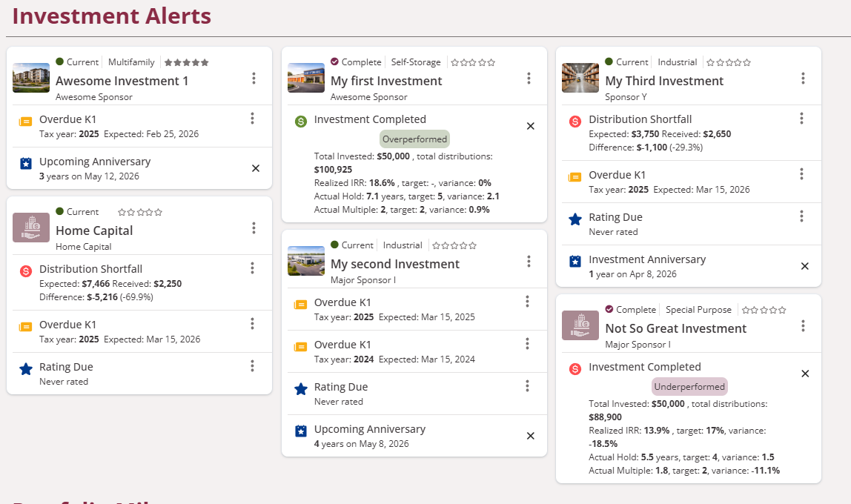Viewport: 851px width, 504px height.
Task: Open the My Third Investment title link
Action: 664,81
